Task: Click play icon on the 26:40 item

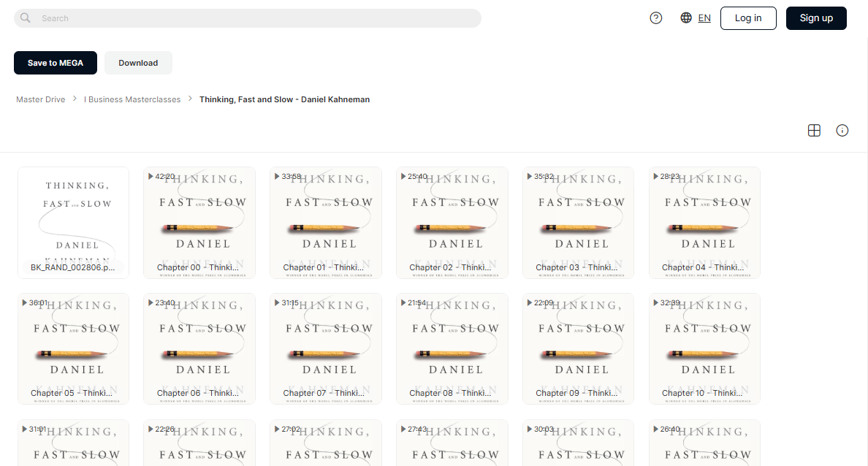Action: [655, 429]
